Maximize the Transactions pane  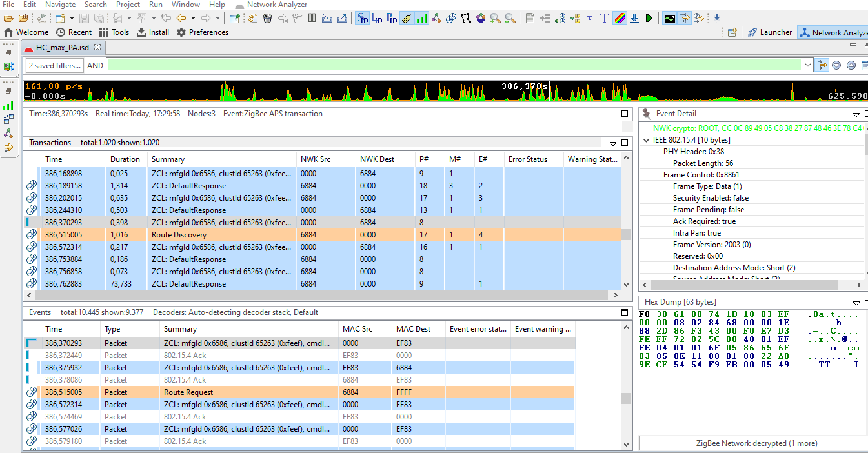(x=625, y=143)
